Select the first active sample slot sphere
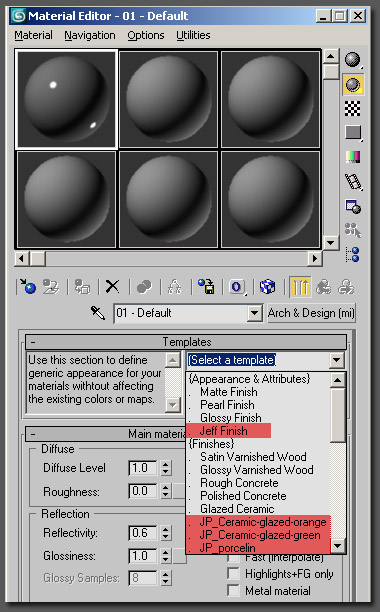The image size is (380, 612). (66, 99)
